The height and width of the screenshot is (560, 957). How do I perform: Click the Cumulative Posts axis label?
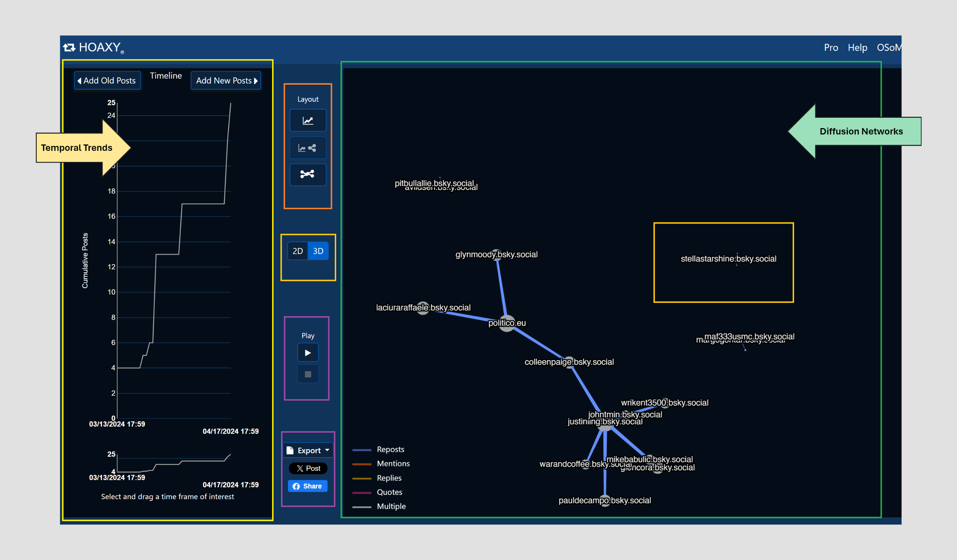click(x=85, y=260)
